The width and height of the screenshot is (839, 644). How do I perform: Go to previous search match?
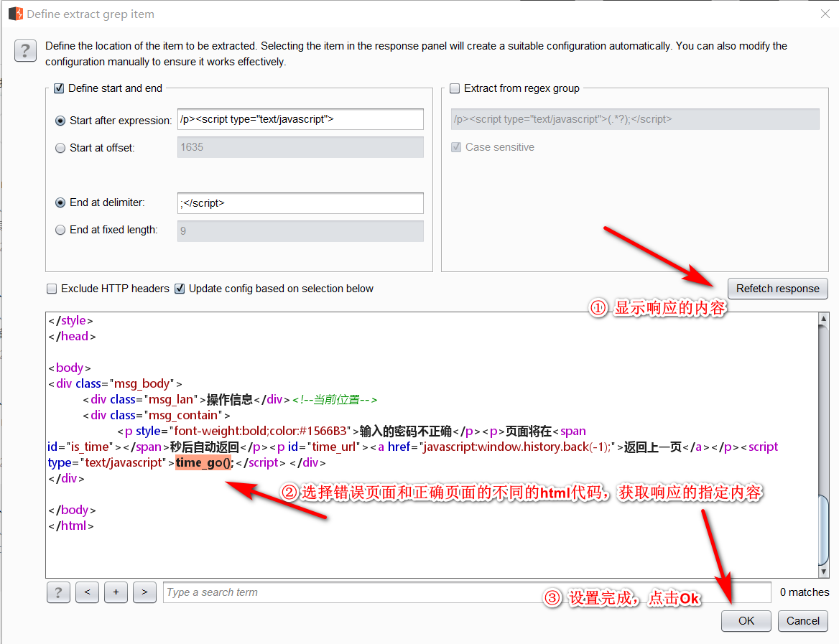87,592
